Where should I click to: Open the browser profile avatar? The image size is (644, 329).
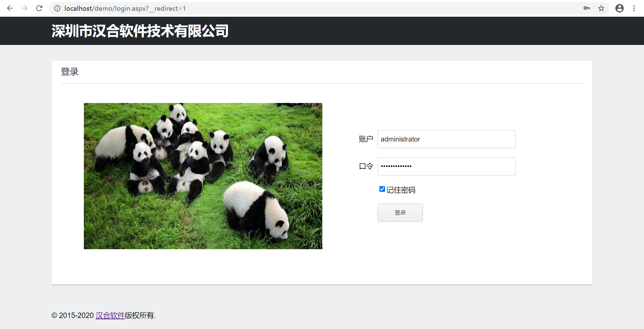pos(619,8)
